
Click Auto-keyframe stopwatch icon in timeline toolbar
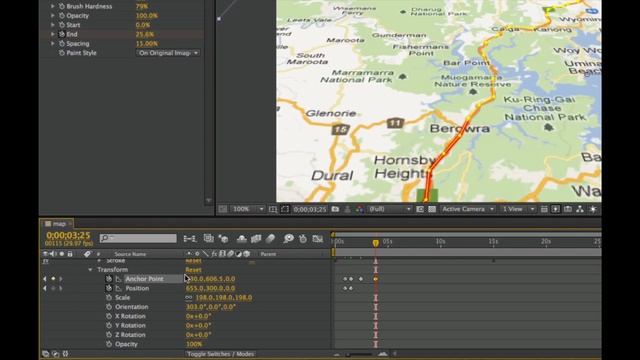click(303, 238)
